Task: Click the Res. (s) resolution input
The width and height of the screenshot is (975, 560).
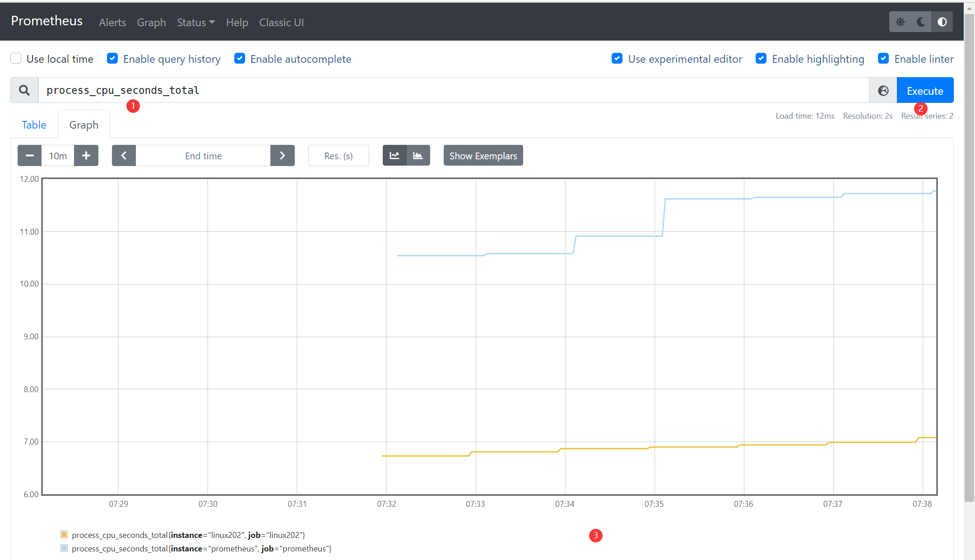Action: pos(339,156)
